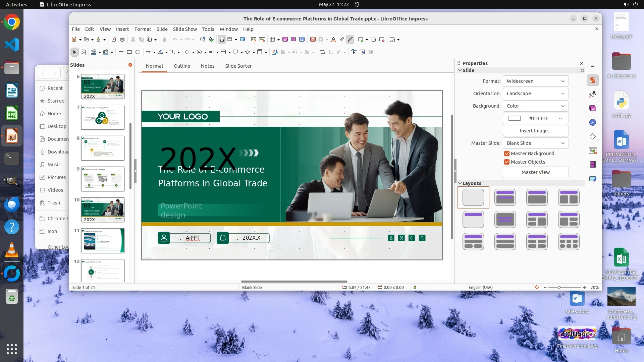
Task: Click Insert Text Box icon
Action: click(x=313, y=40)
